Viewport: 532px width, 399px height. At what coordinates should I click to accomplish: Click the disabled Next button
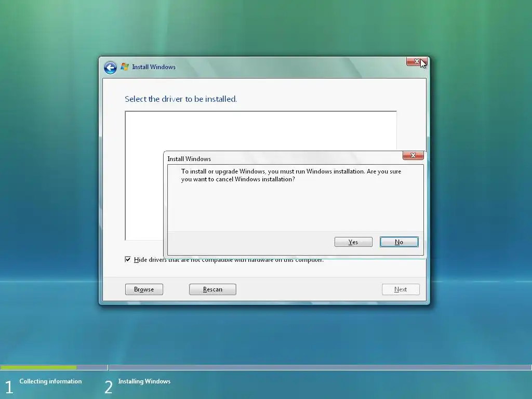[x=401, y=289]
